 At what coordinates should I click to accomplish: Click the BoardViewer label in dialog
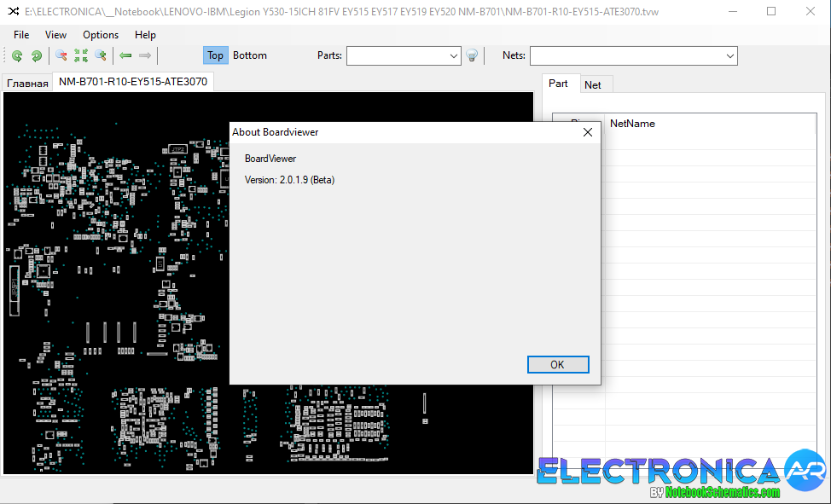click(x=270, y=159)
